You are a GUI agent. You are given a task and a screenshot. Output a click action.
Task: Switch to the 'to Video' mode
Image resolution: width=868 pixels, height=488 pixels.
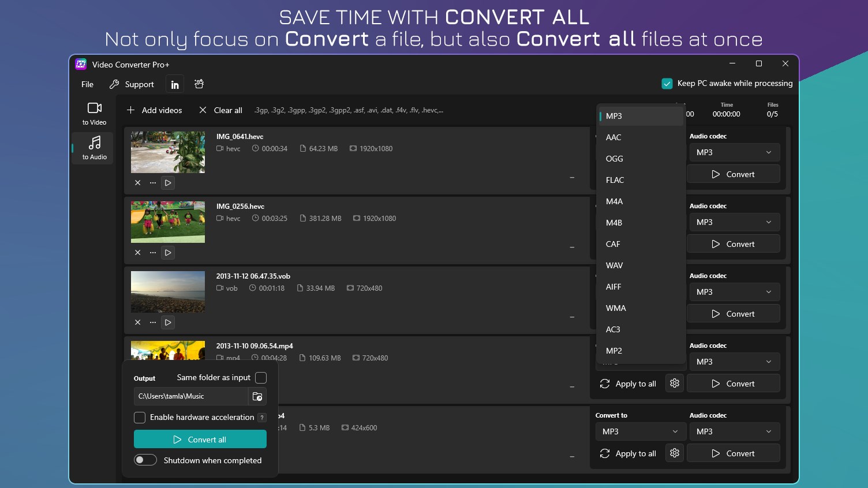tap(94, 114)
